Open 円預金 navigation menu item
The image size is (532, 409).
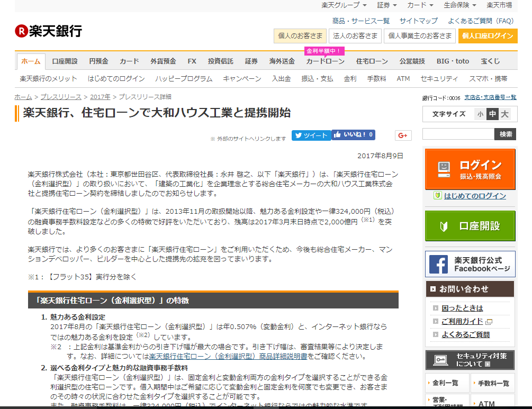[99, 61]
